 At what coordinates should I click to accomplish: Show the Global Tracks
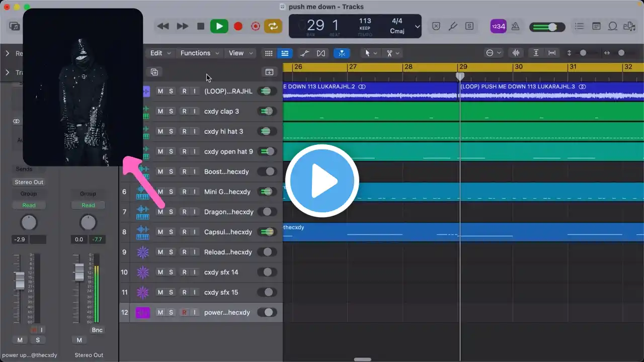coord(269,72)
